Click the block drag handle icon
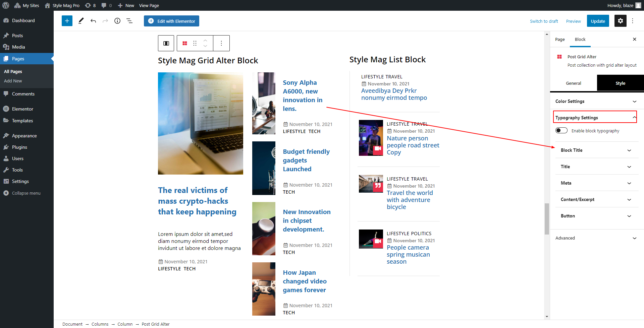This screenshot has width=644, height=328. click(195, 43)
